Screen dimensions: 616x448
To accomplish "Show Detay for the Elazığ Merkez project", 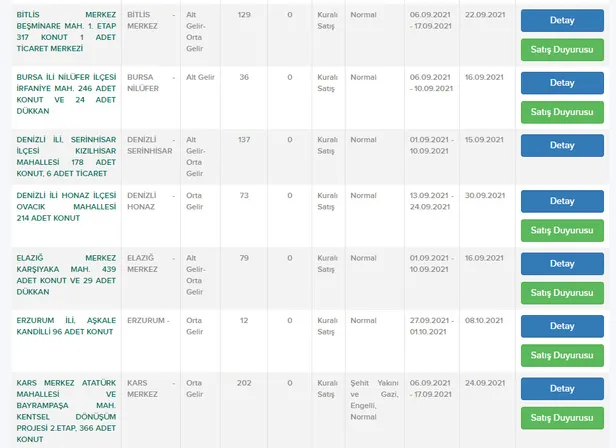I will tap(562, 263).
